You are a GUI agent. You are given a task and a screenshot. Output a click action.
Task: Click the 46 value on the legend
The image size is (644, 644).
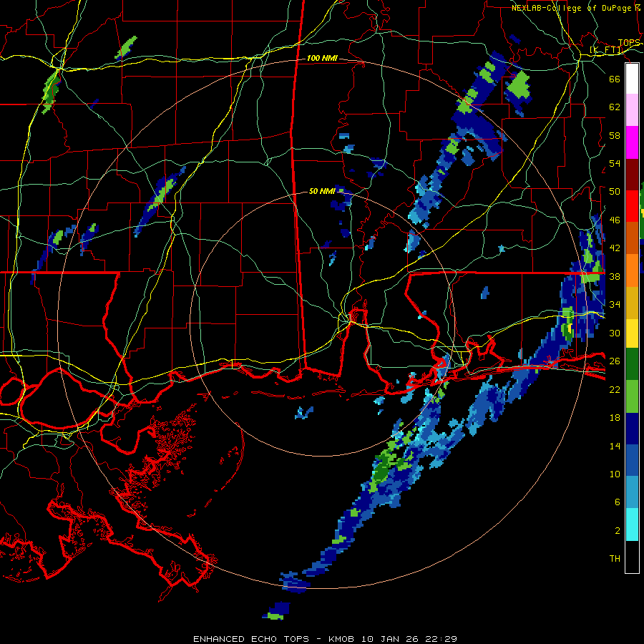pyautogui.click(x=615, y=220)
